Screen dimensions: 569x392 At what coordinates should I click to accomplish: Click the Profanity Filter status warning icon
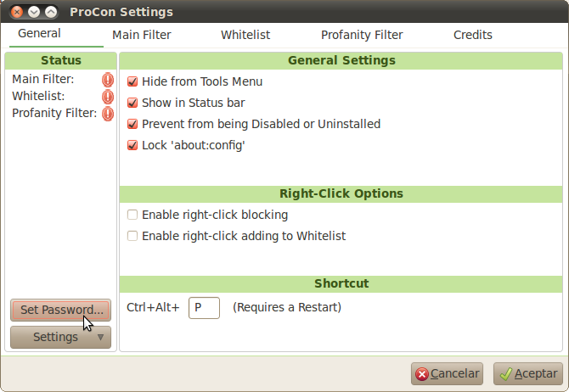point(108,114)
